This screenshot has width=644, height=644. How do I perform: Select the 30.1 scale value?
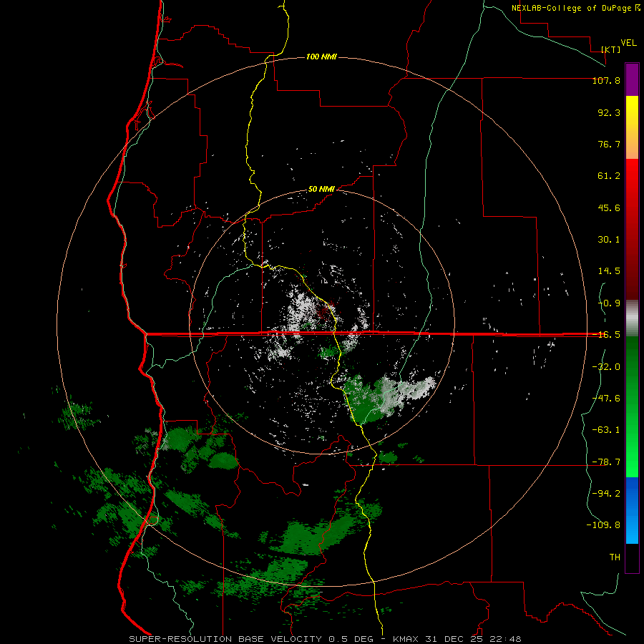click(609, 240)
